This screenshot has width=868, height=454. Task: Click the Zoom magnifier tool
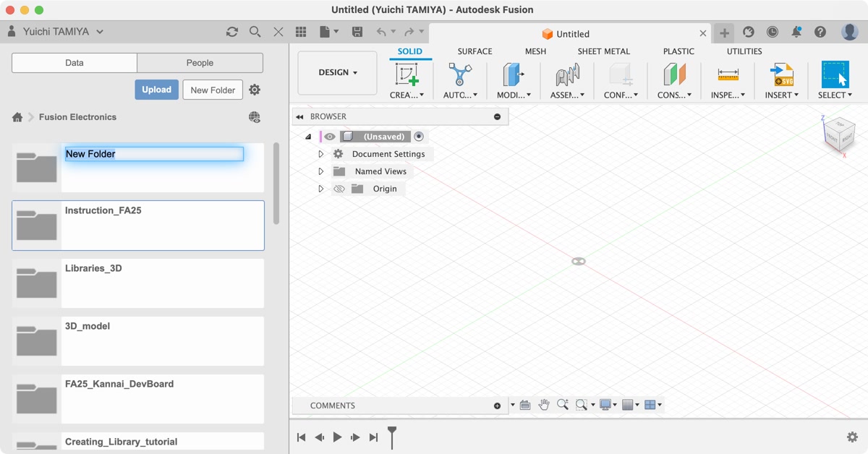(x=562, y=405)
